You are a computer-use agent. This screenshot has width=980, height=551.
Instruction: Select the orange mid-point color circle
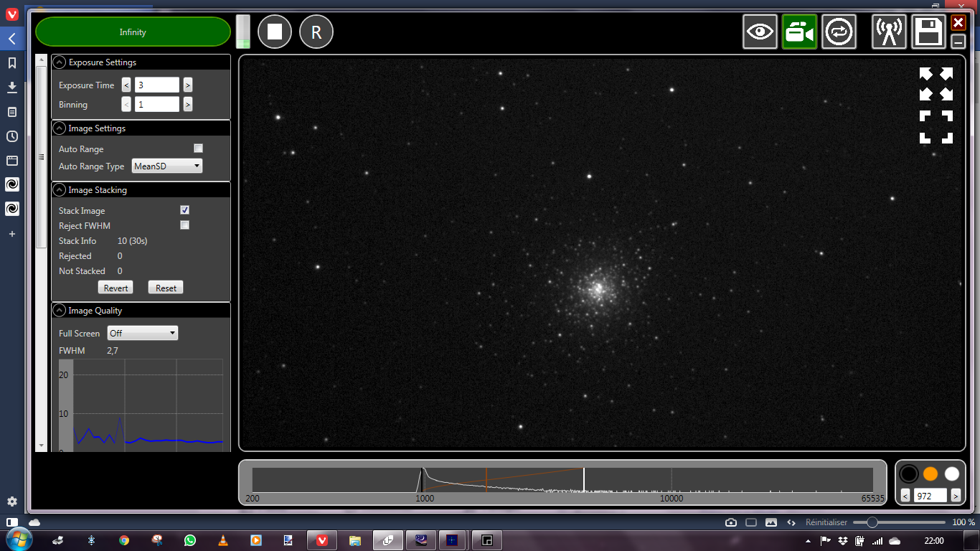(930, 474)
